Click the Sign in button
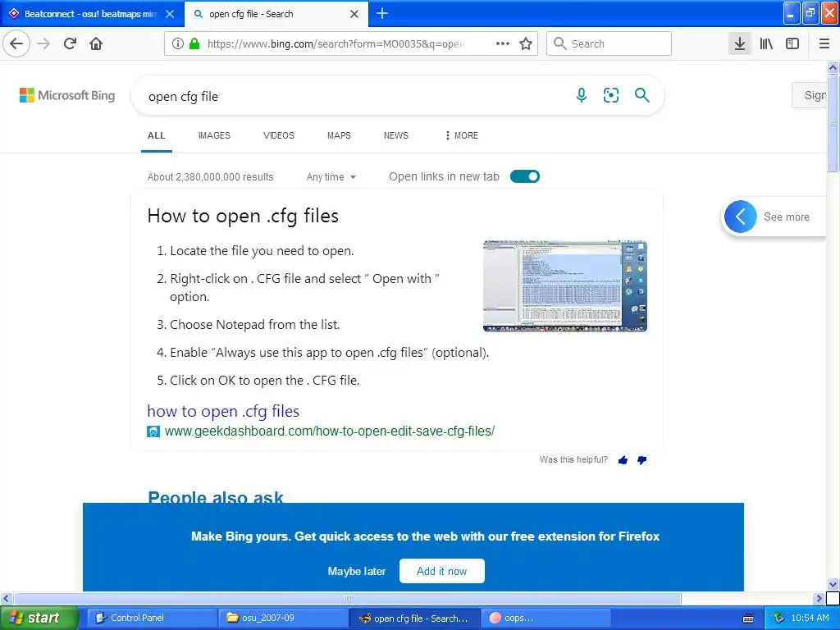This screenshot has width=840, height=630. pyautogui.click(x=810, y=95)
